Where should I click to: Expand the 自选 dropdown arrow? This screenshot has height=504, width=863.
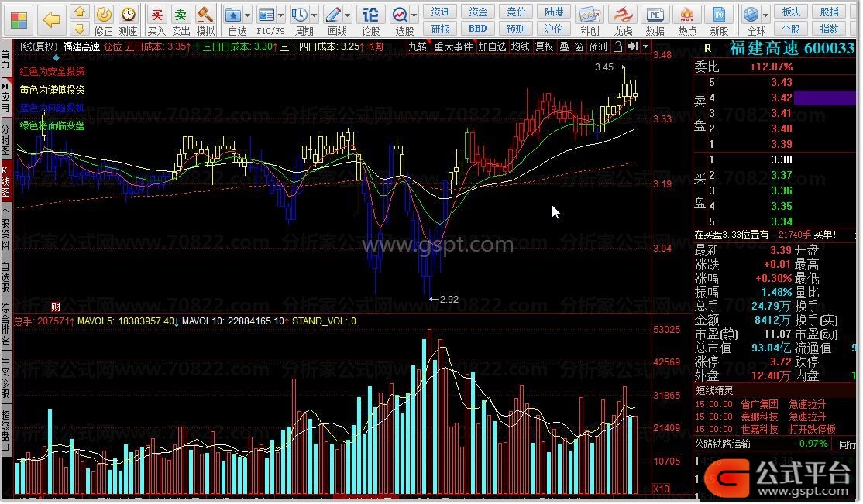[248, 15]
